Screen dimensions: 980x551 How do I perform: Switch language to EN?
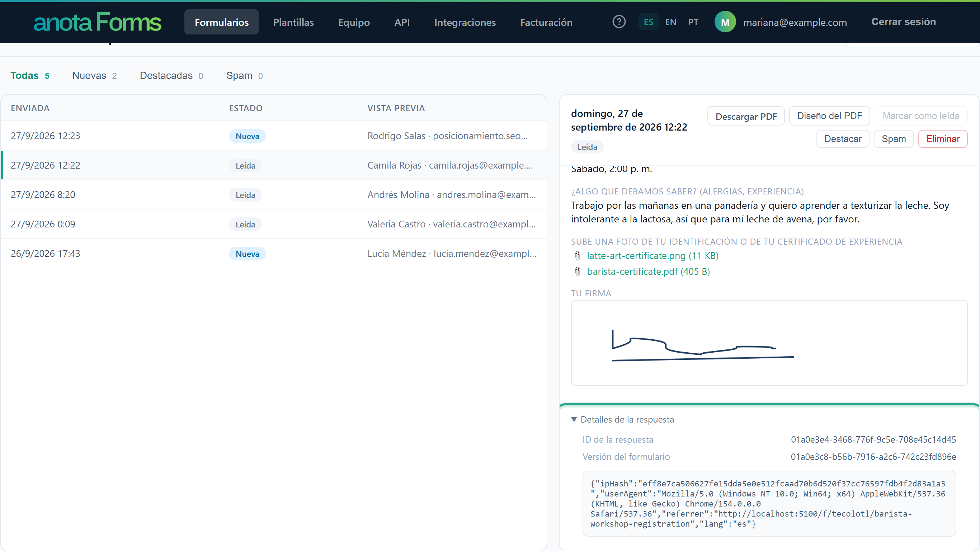pyautogui.click(x=671, y=22)
